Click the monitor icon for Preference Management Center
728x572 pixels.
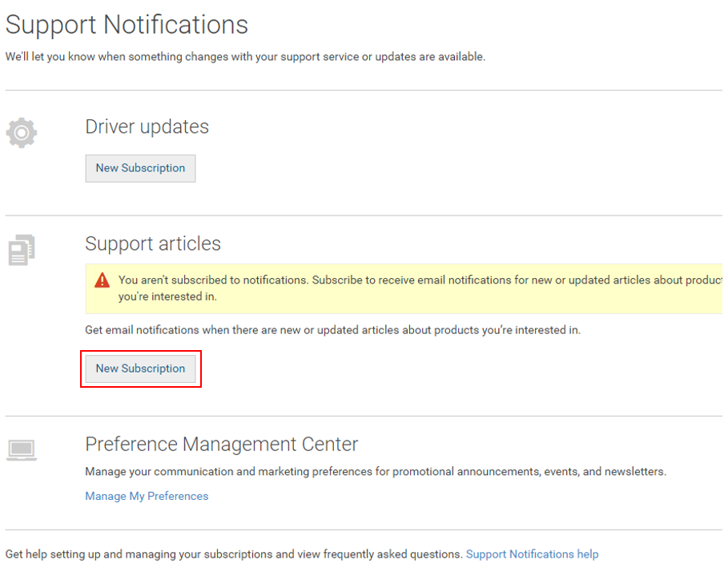point(22,449)
